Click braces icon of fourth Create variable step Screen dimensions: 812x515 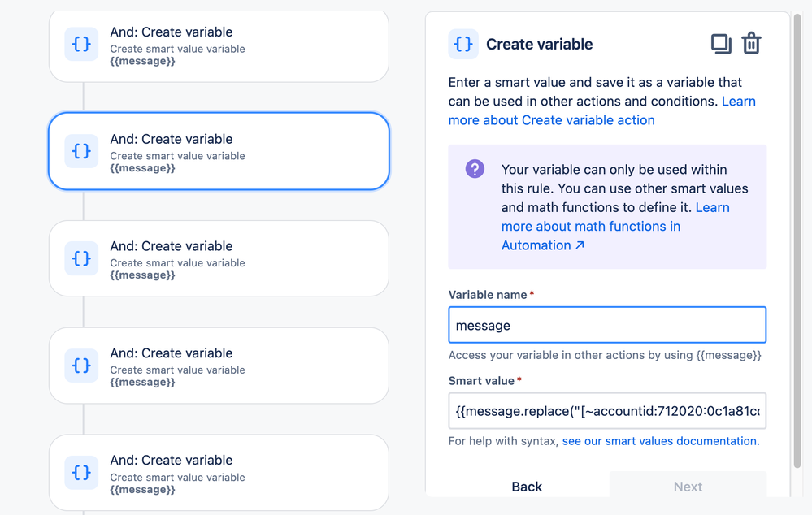[81, 366]
